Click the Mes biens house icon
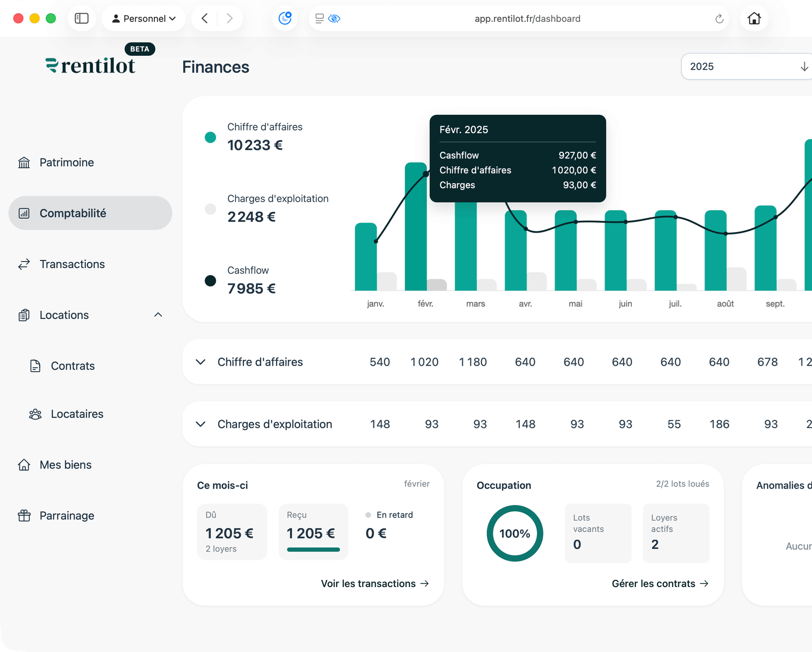812x652 pixels. pos(24,465)
